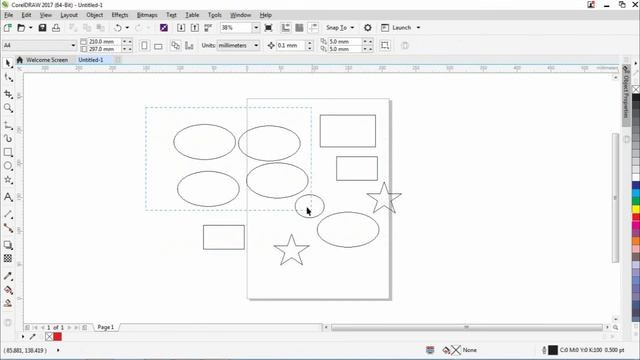Select the Shape edit tool
The width and height of the screenshot is (640, 360).
[8, 78]
